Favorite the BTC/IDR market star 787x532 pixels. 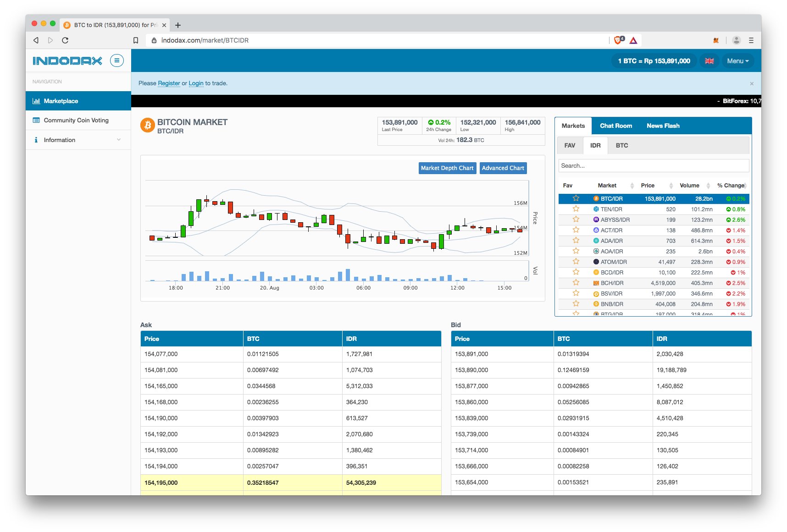pyautogui.click(x=576, y=198)
